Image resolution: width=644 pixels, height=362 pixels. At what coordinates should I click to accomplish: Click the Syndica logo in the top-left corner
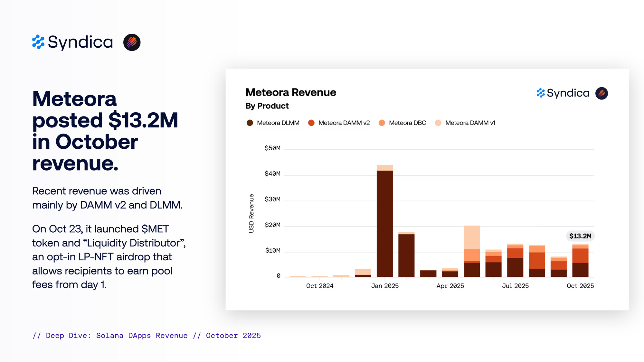(72, 42)
